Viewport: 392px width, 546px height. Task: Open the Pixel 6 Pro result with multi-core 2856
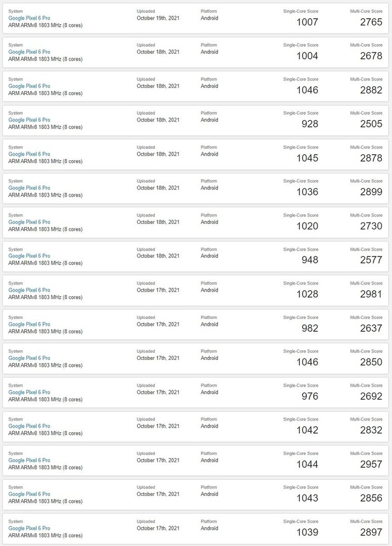[29, 494]
